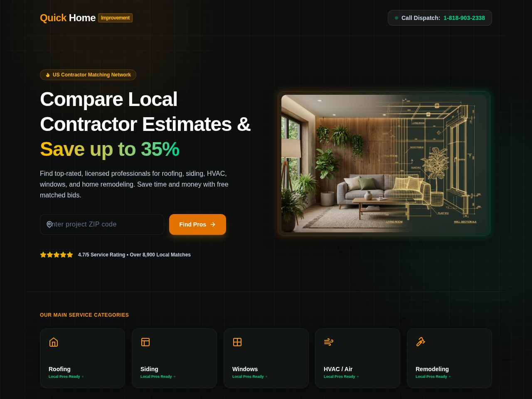
Task: Click the Remodeling hammer icon
Action: point(421,342)
